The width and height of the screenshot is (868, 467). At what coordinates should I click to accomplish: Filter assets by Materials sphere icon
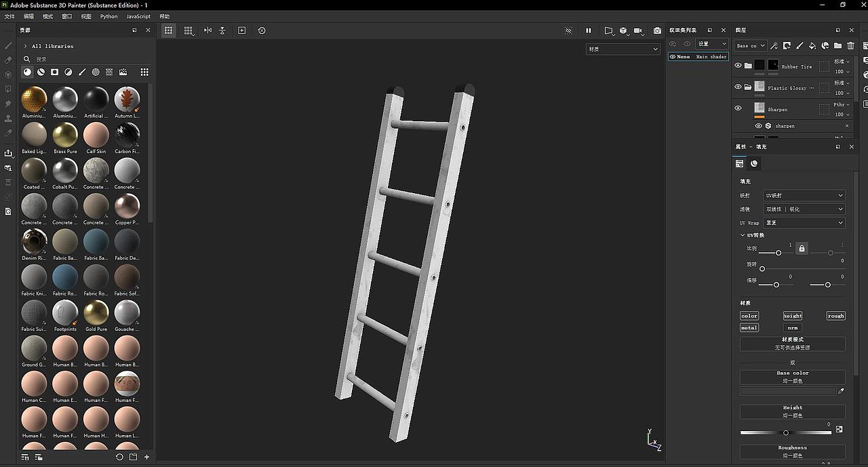coord(27,72)
